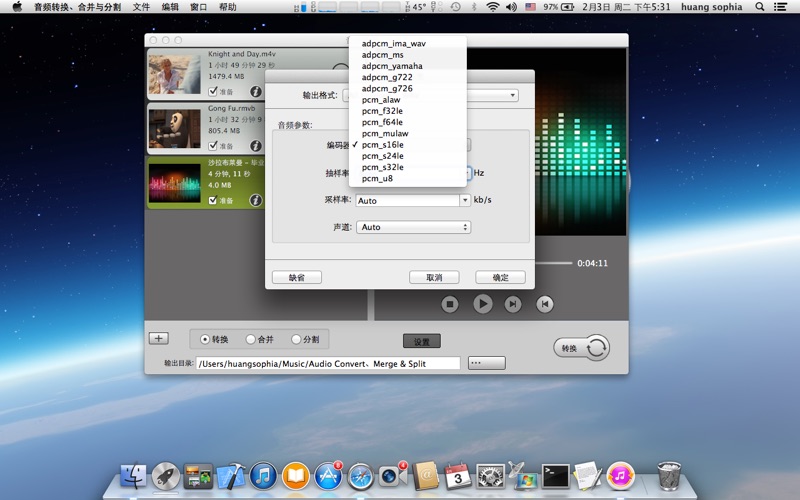Image resolution: width=800 pixels, height=500 pixels.
Task: Open Safari from the dock
Action: click(x=360, y=476)
